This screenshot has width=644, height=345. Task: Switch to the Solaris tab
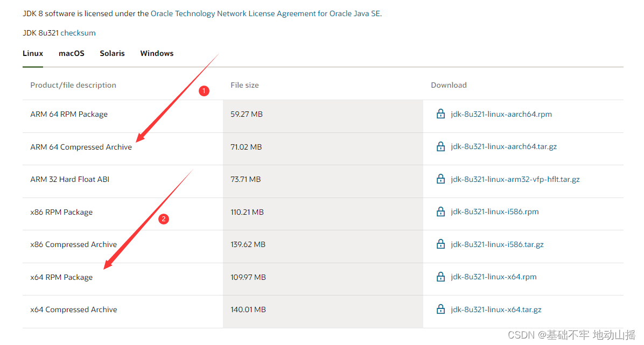[112, 53]
